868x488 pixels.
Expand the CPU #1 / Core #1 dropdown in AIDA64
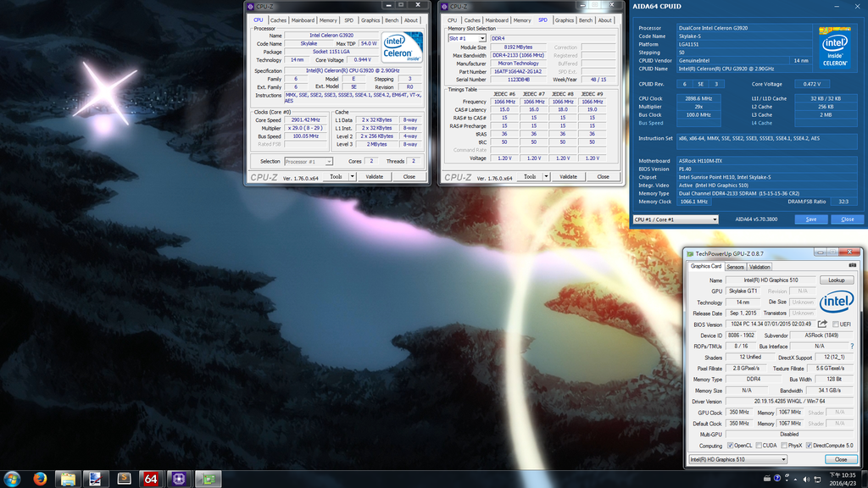click(676, 219)
